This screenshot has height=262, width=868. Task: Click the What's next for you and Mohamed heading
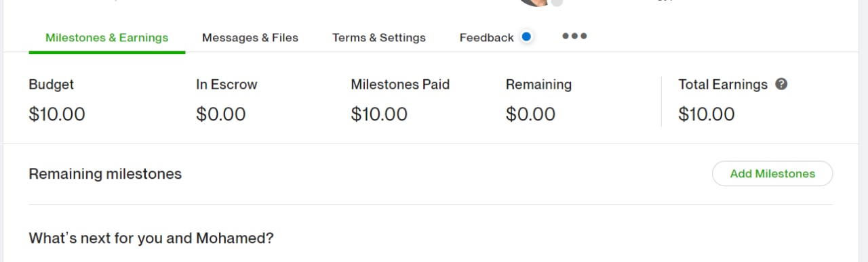(151, 238)
